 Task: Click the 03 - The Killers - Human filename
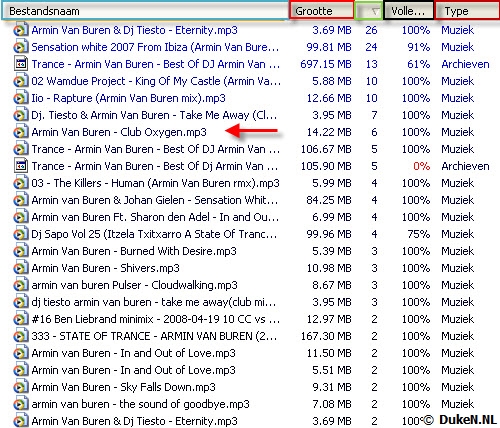click(x=155, y=183)
